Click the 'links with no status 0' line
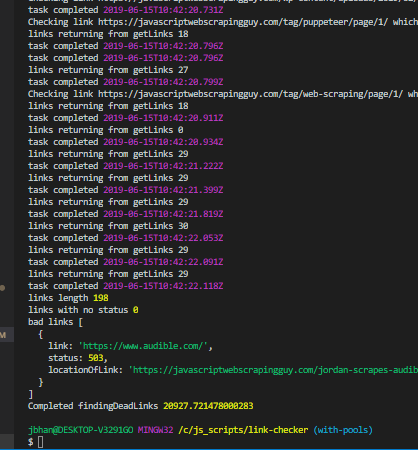Viewport: 418px width, 450px height. (x=83, y=310)
